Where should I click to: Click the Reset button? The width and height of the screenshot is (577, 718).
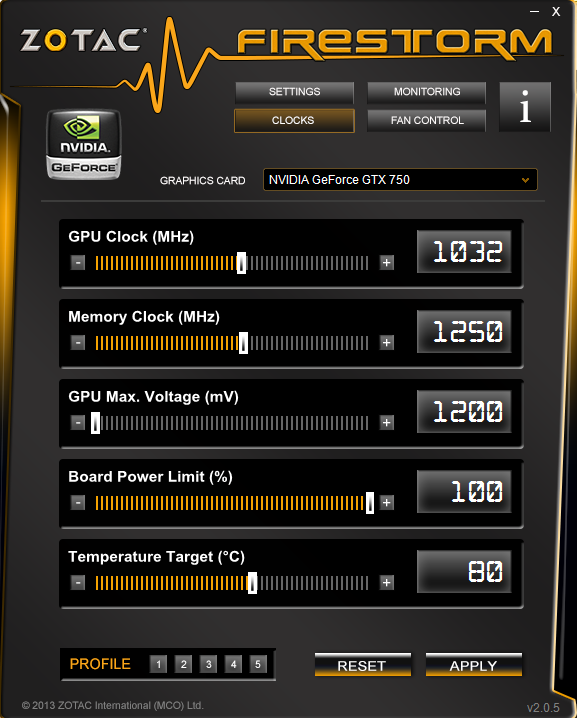pyautogui.click(x=363, y=665)
